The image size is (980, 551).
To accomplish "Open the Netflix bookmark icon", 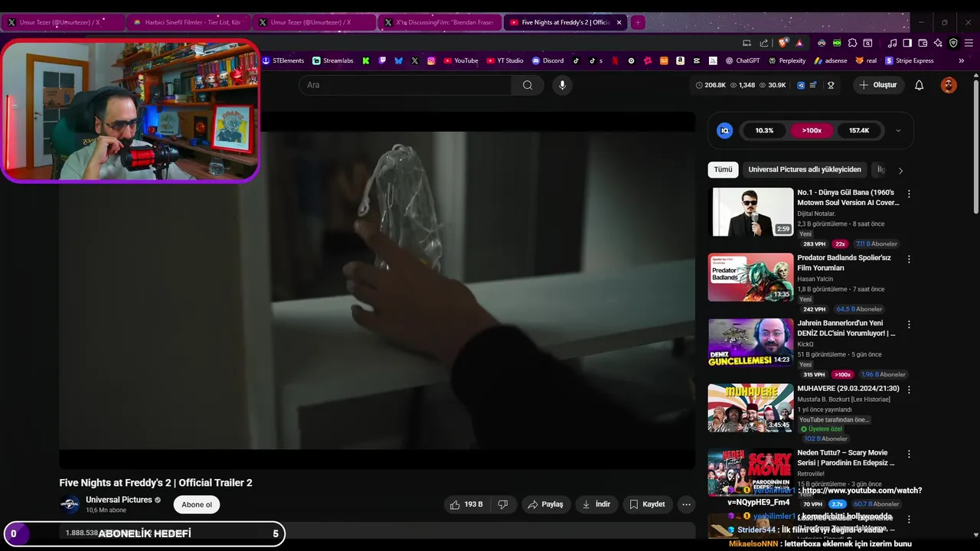I will pyautogui.click(x=615, y=60).
